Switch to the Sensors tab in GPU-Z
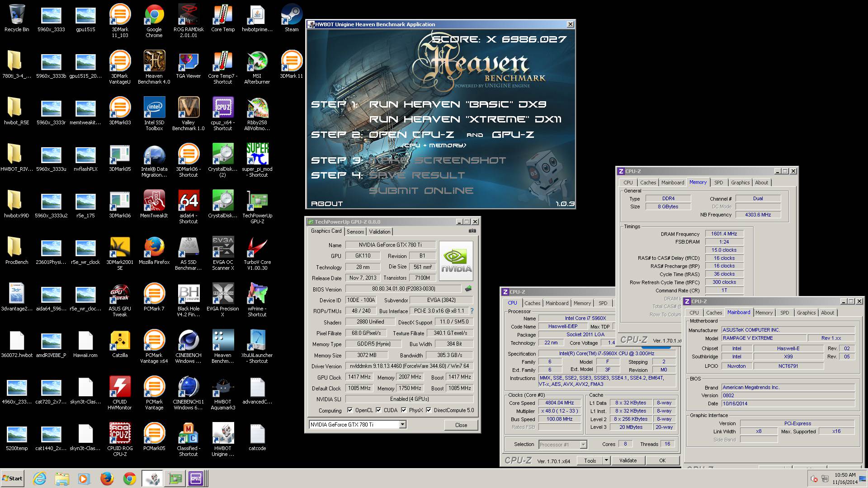The width and height of the screenshot is (868, 488). (355, 231)
